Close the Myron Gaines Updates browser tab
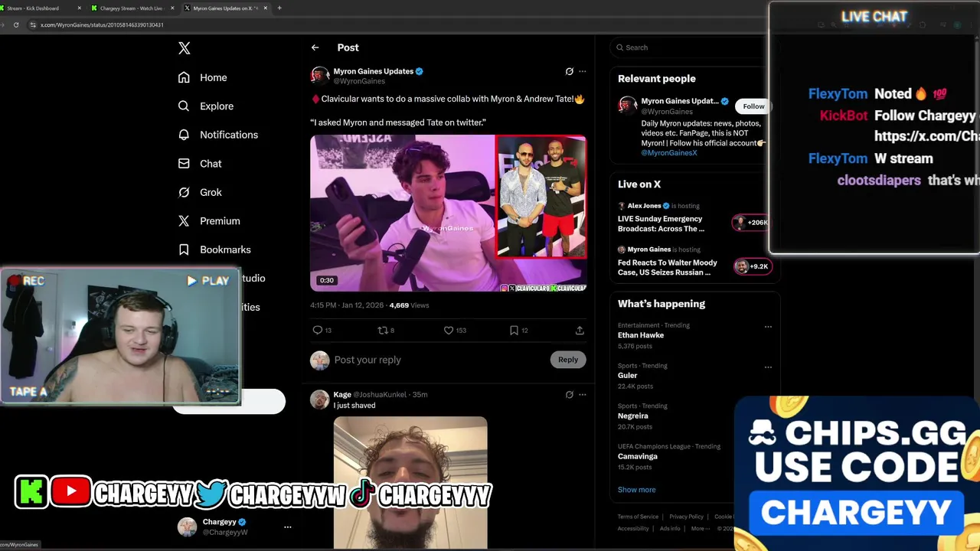 click(266, 8)
